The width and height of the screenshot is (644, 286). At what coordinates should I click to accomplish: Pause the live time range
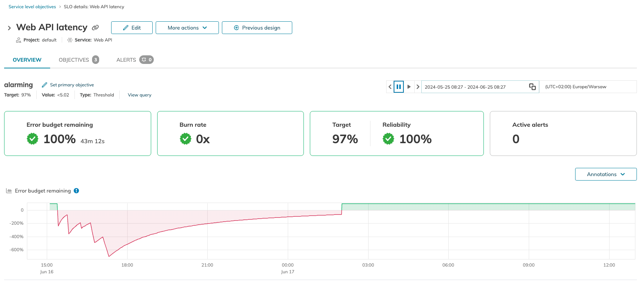399,87
